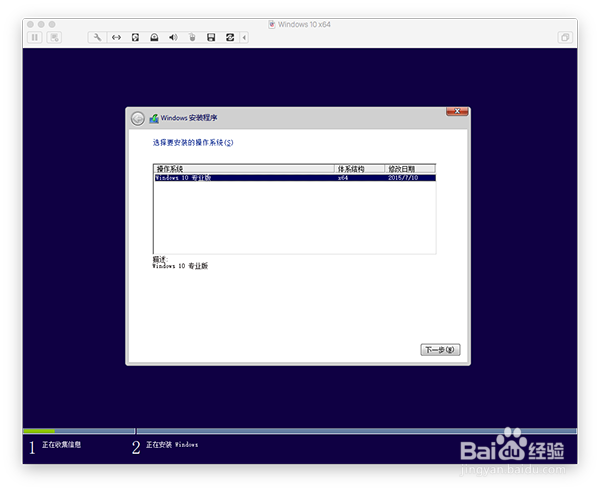Click the macOS red close button
Image resolution: width=600 pixels, height=491 pixels.
point(30,24)
